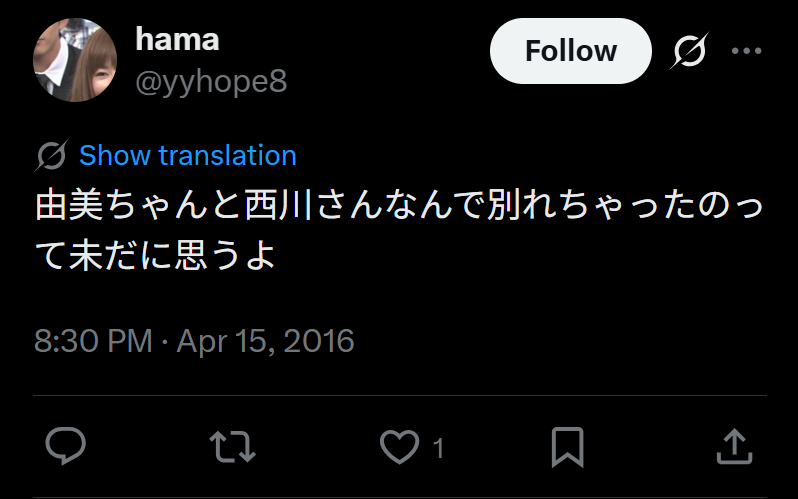Open the three-dot More options menu
Image resolution: width=798 pixels, height=499 pixels.
pos(746,51)
